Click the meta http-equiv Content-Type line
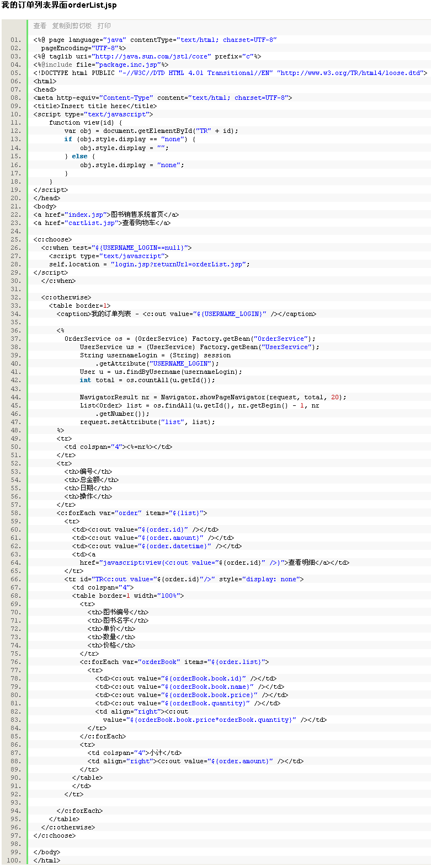Image resolution: width=431 pixels, height=868 pixels. [163, 98]
